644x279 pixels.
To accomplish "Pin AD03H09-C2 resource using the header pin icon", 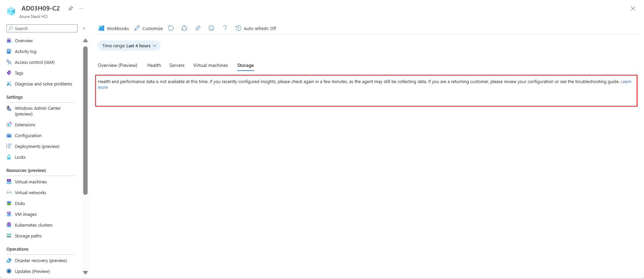I will [x=71, y=8].
